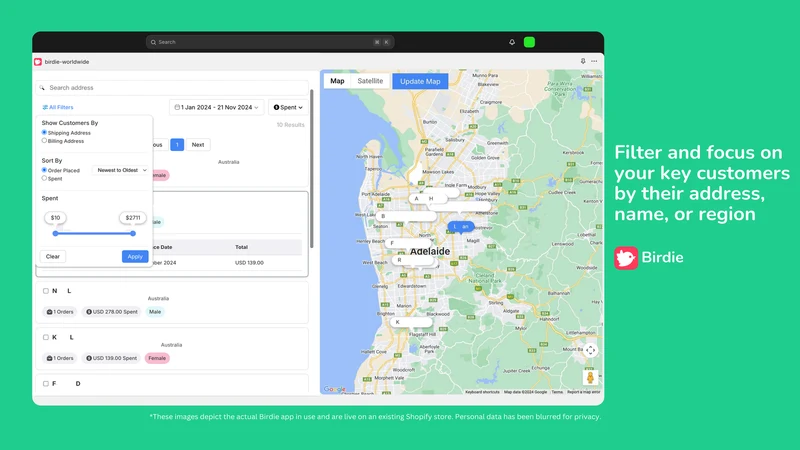Click the 1 Orders tag for customer N L

click(x=60, y=312)
